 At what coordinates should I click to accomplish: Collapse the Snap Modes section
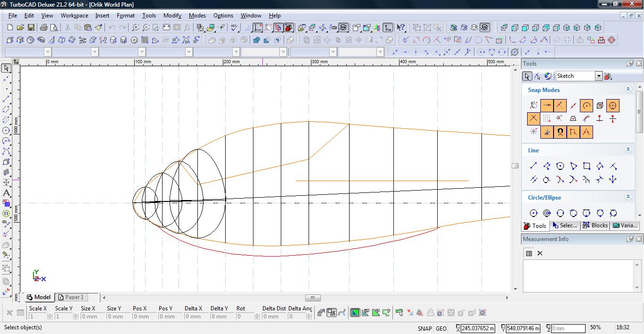[628, 89]
